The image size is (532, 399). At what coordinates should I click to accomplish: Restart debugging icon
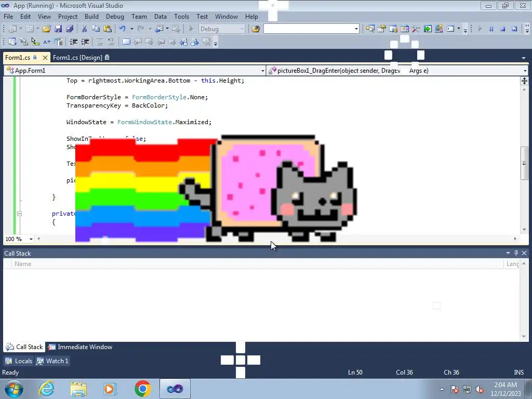click(x=514, y=29)
